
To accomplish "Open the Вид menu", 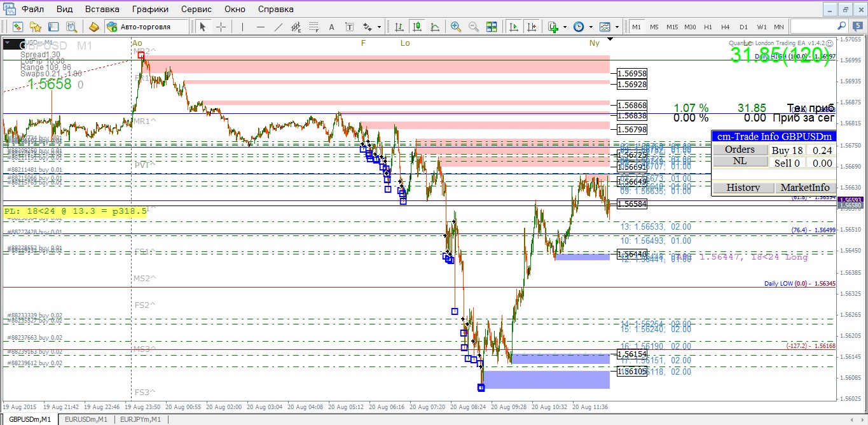I will click(x=64, y=9).
